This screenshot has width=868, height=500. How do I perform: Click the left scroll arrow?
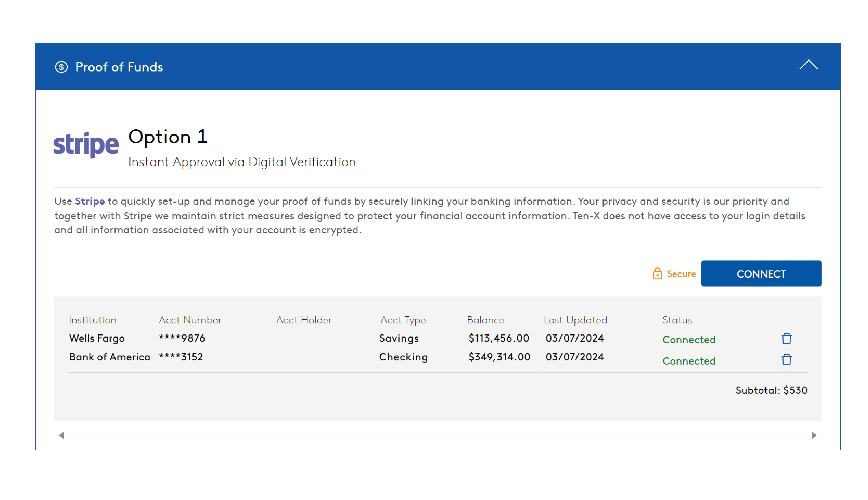[x=62, y=435]
